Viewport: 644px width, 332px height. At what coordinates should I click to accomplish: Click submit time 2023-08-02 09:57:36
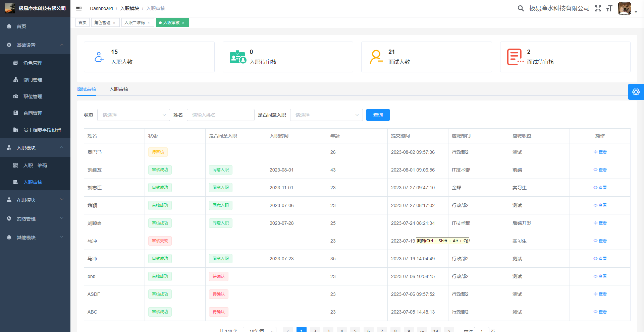click(x=413, y=152)
